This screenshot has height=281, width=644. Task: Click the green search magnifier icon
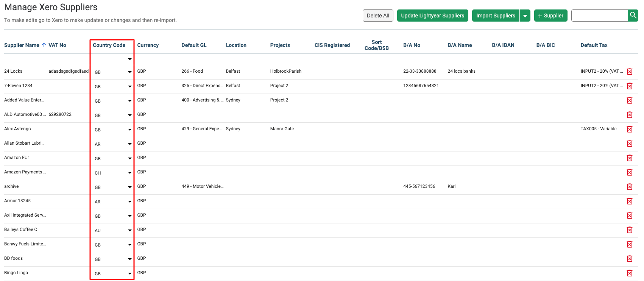633,16
